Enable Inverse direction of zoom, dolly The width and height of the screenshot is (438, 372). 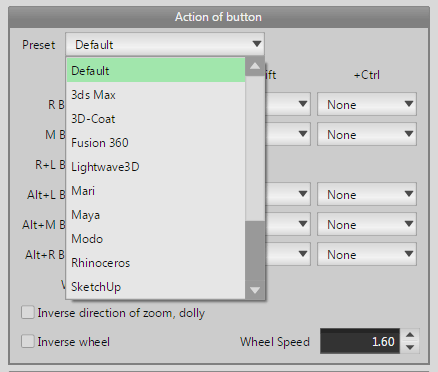[x=28, y=313]
